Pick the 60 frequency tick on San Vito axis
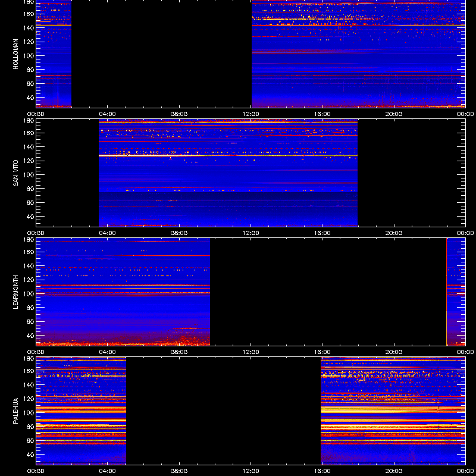This screenshot has width=476, height=476. 31,203
